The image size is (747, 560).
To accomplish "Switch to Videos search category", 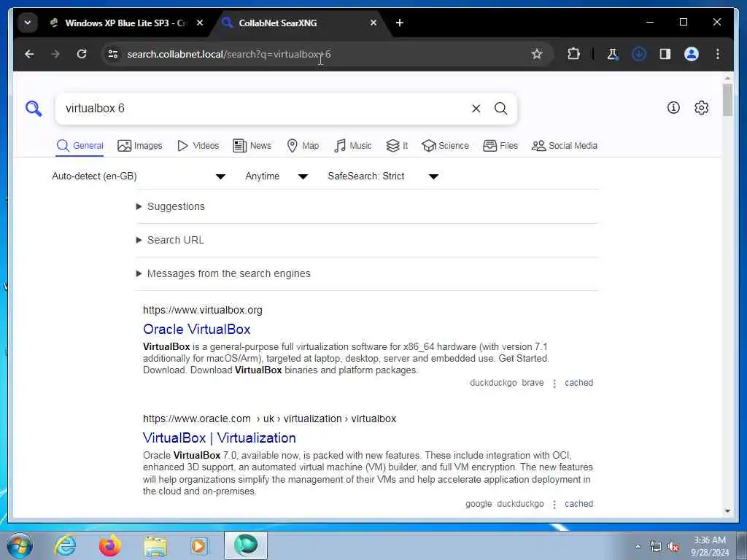I will [x=198, y=146].
